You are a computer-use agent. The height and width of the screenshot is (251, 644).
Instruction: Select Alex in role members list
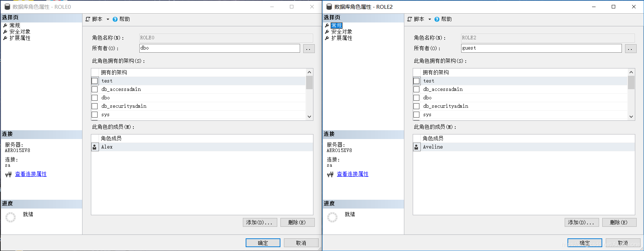pyautogui.click(x=202, y=147)
